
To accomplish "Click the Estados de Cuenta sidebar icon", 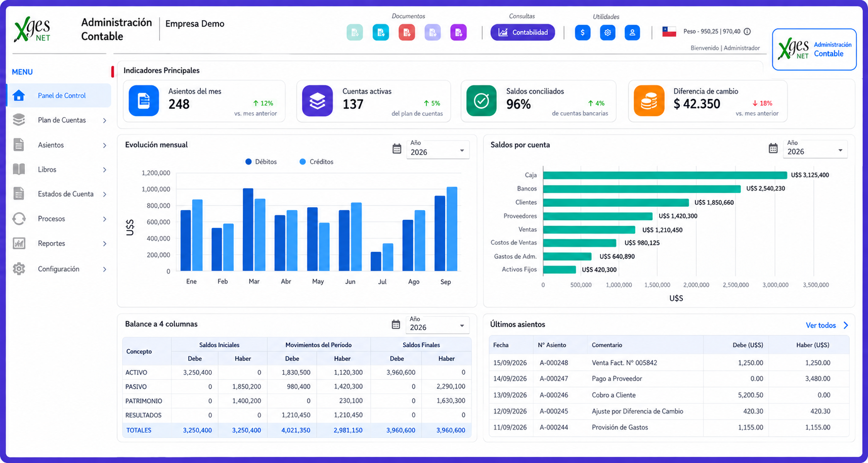I will click(x=19, y=194).
